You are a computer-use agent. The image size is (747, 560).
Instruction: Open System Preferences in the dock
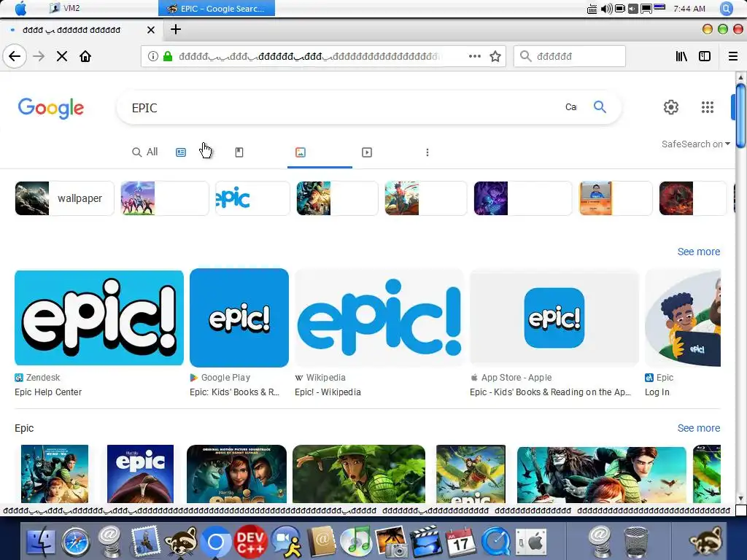(x=530, y=542)
